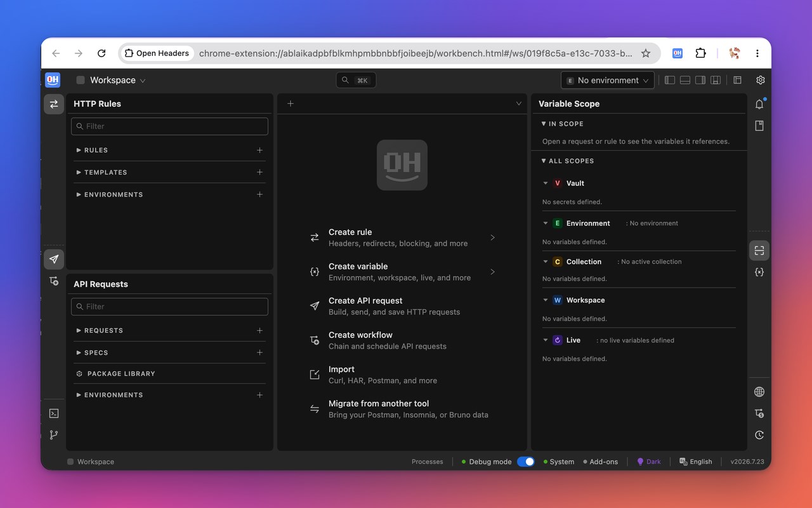Open a new tab with the plus
The image size is (812, 508).
tap(291, 104)
